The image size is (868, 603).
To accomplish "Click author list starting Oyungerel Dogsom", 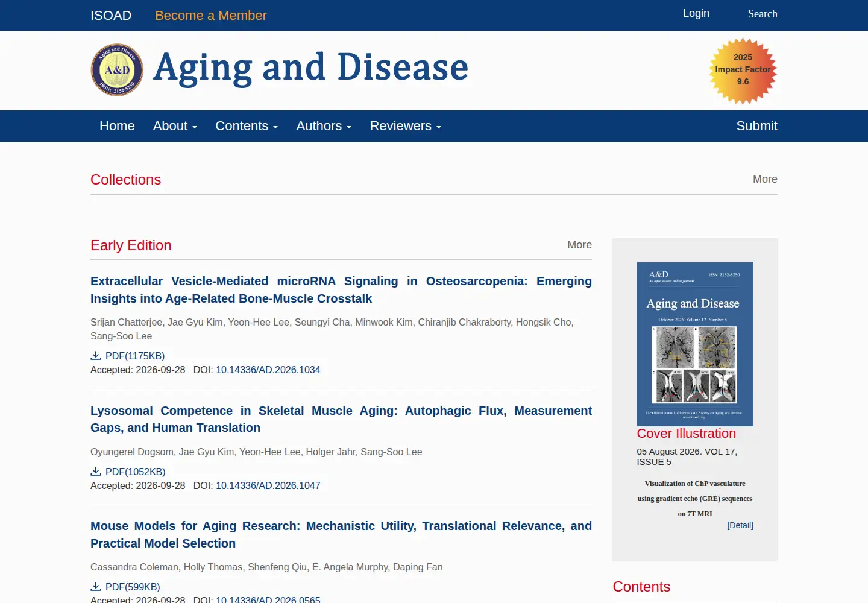I will tap(256, 452).
